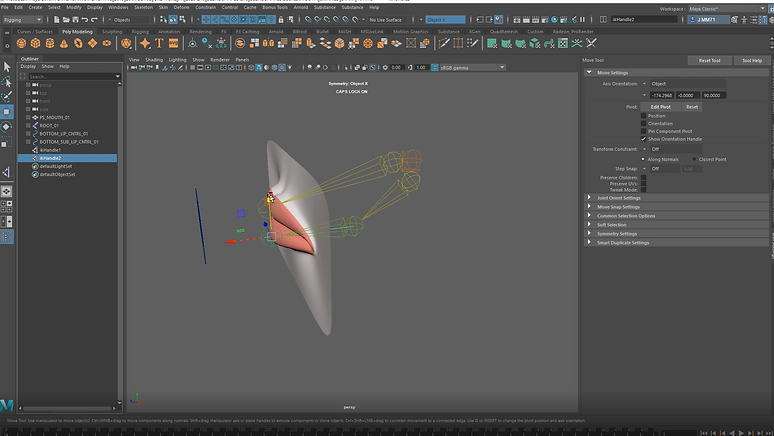Viewport: 774px width, 436px height.
Task: Create a polygon sphere from shelf
Action: pyautogui.click(x=21, y=43)
